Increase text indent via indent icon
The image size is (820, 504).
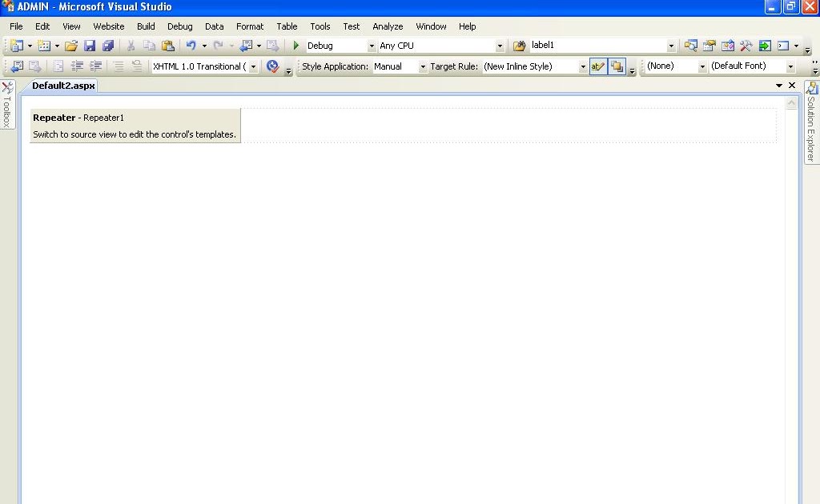pos(96,66)
